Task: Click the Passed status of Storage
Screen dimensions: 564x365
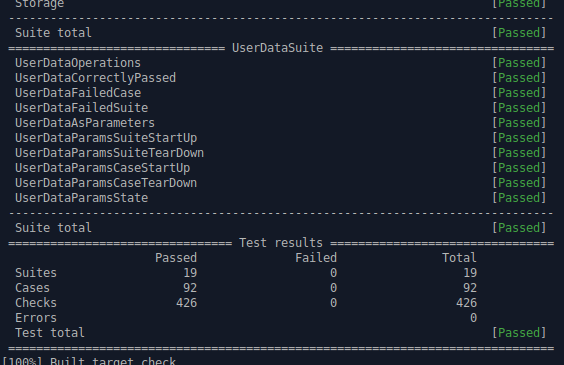Action: [519, 4]
